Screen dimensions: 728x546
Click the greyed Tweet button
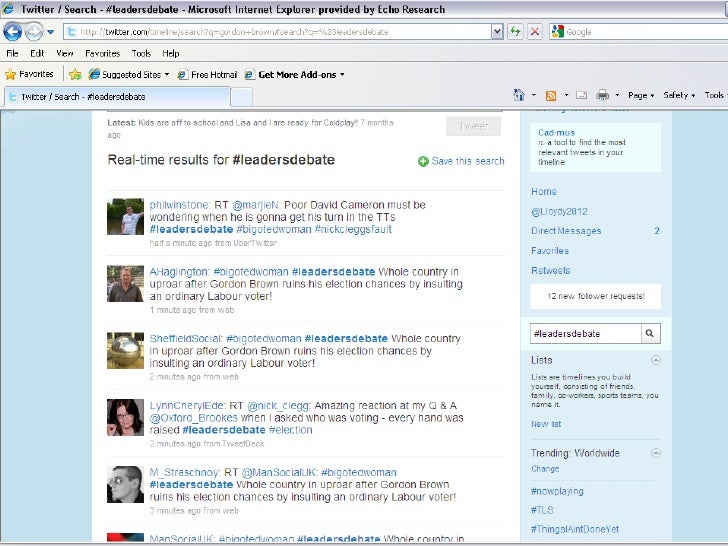473,126
